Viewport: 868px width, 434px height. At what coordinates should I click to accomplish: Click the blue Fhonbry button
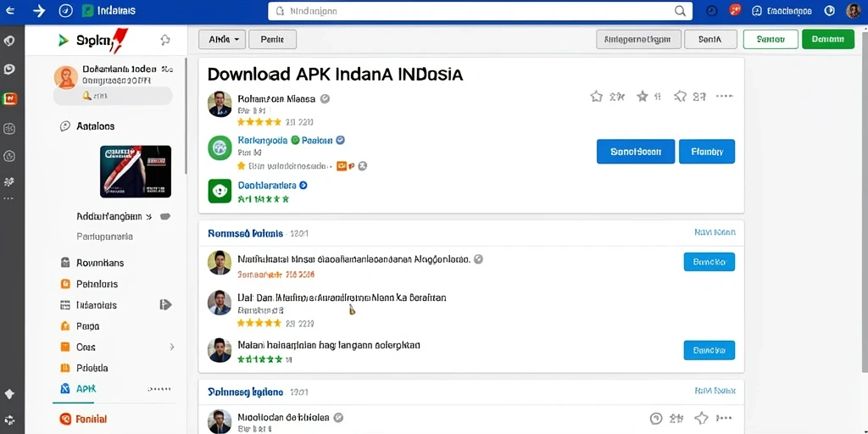point(707,152)
